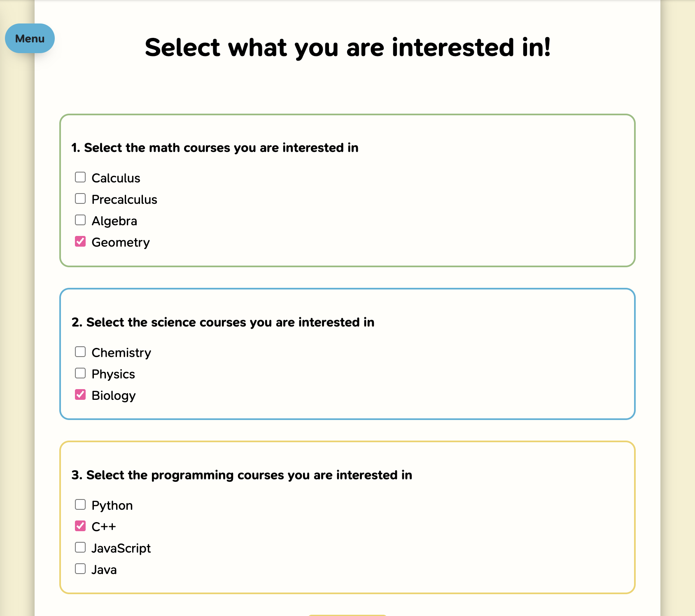Click the Physics label text
Image resolution: width=695 pixels, height=616 pixels.
click(x=113, y=374)
